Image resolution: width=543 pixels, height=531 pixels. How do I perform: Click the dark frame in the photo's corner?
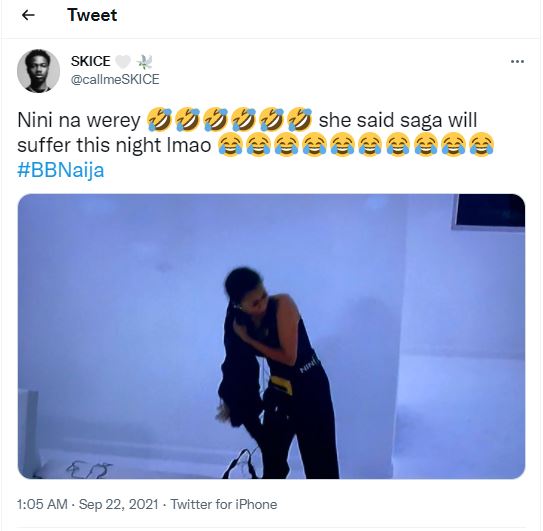pyautogui.click(x=488, y=212)
